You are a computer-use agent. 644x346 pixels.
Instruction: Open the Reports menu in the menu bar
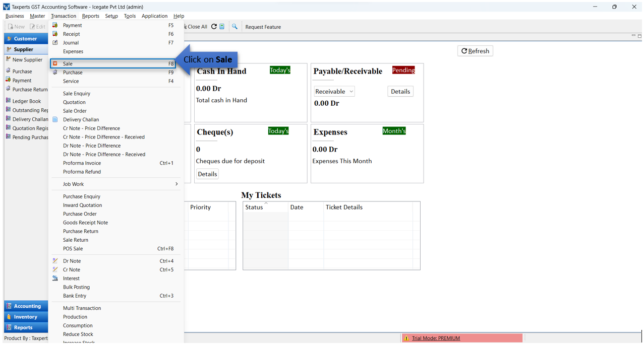coord(91,16)
